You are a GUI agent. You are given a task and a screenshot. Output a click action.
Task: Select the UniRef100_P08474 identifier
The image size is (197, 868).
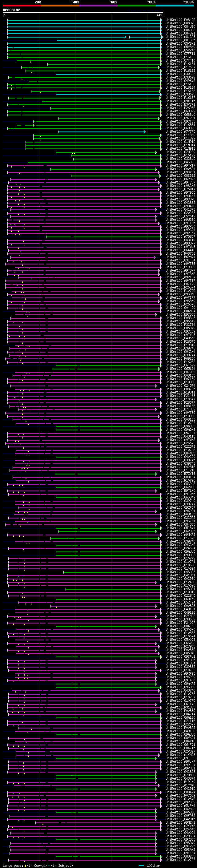(180, 792)
